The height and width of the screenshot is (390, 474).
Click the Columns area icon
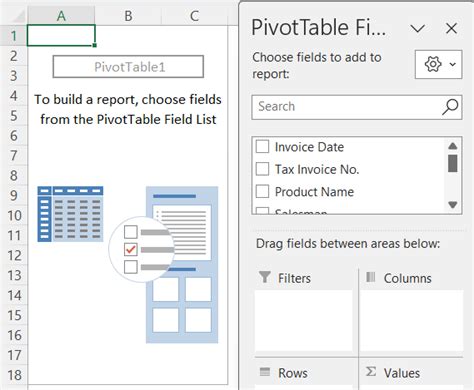(371, 277)
